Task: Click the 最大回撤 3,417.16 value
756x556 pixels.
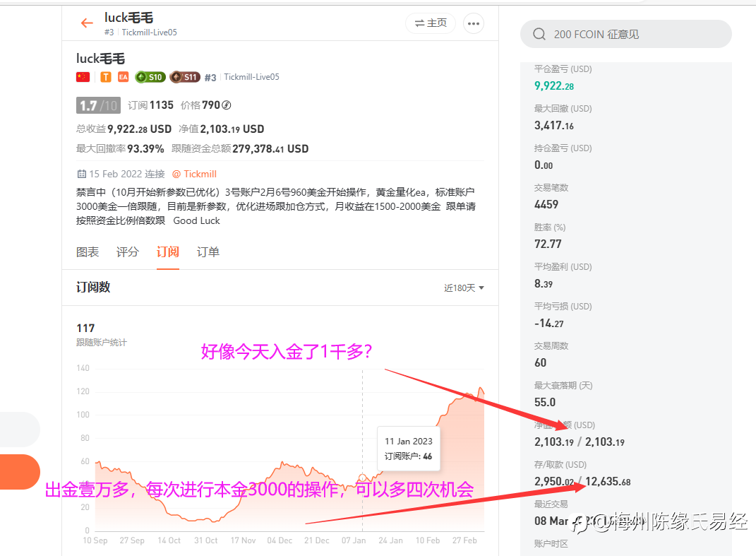Action: click(554, 126)
